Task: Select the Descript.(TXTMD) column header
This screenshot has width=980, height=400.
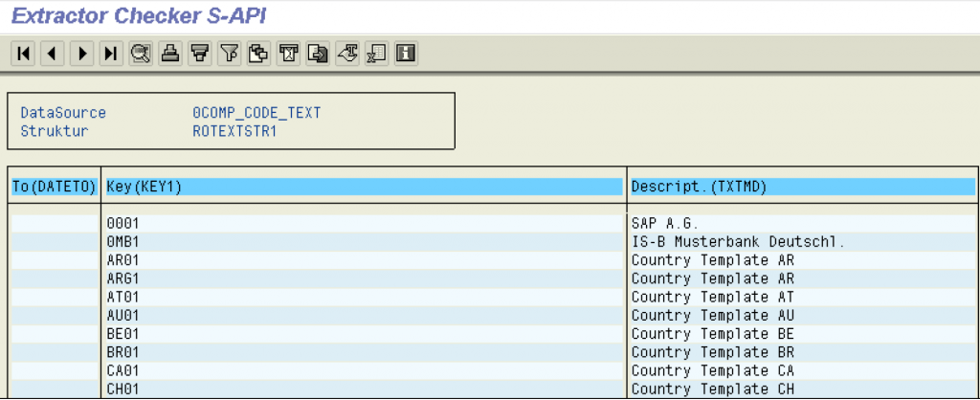Action: click(x=803, y=187)
